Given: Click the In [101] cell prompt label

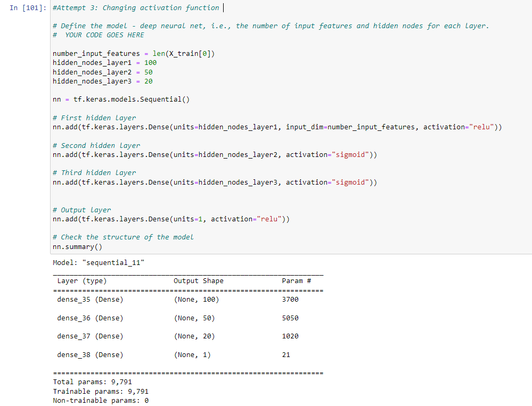Looking at the screenshot, I should 28,8.
